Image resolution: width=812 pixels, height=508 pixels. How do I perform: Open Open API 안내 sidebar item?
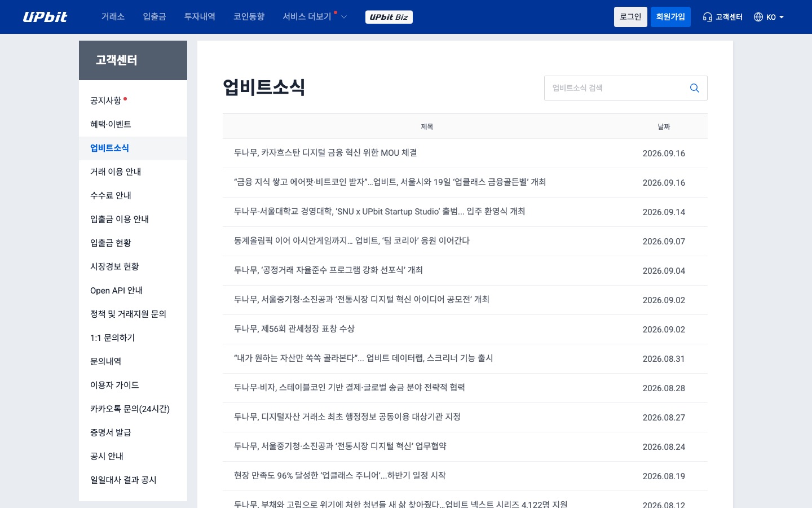pyautogui.click(x=133, y=290)
